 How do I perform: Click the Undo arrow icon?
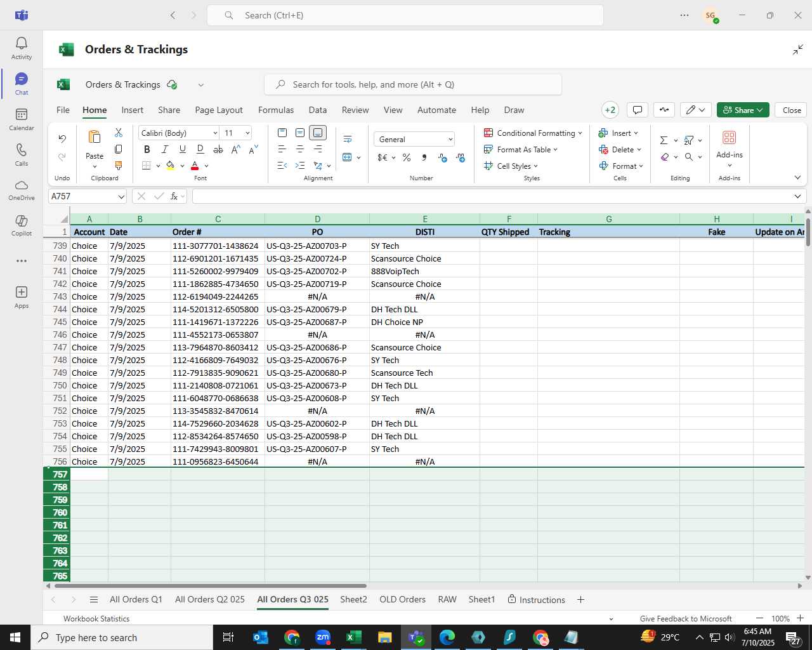coord(62,138)
